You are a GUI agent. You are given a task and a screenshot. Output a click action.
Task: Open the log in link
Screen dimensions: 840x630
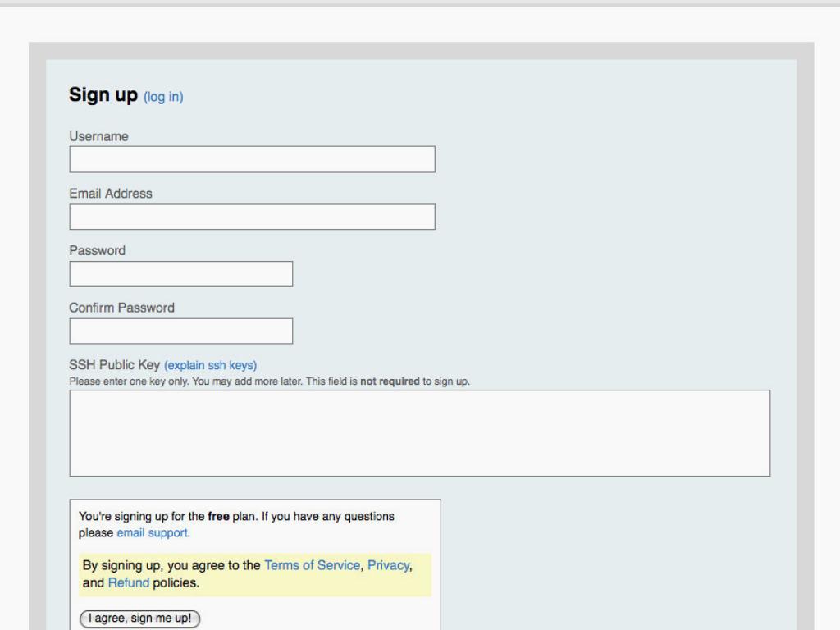[x=163, y=97]
